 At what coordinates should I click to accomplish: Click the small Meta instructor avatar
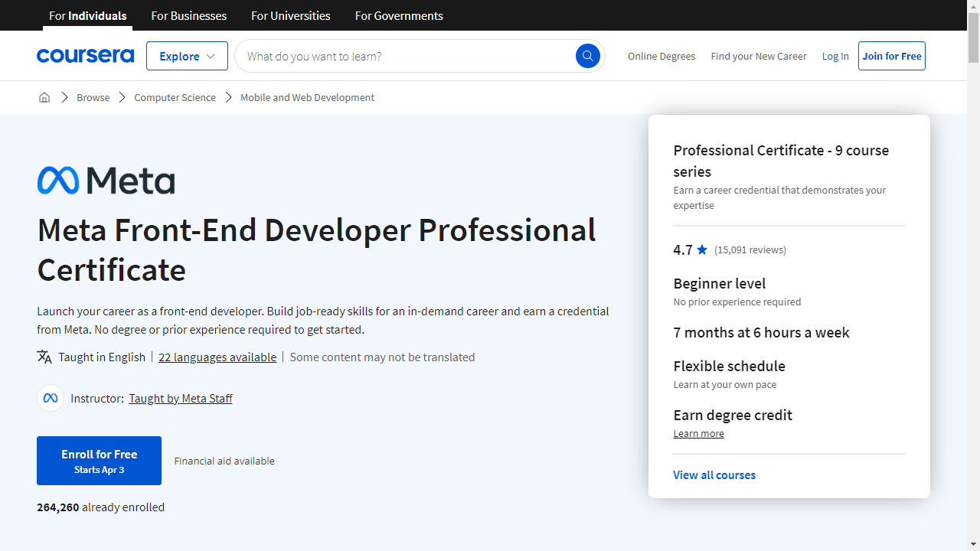tap(51, 398)
